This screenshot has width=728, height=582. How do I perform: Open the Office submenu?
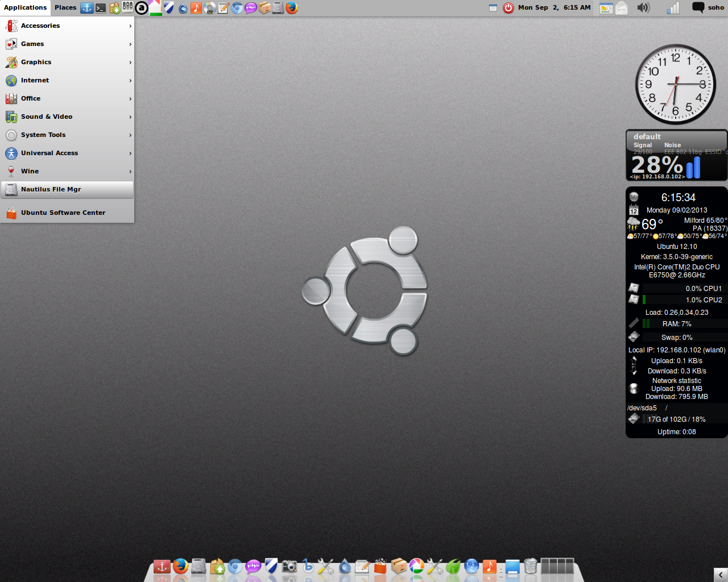tap(67, 98)
